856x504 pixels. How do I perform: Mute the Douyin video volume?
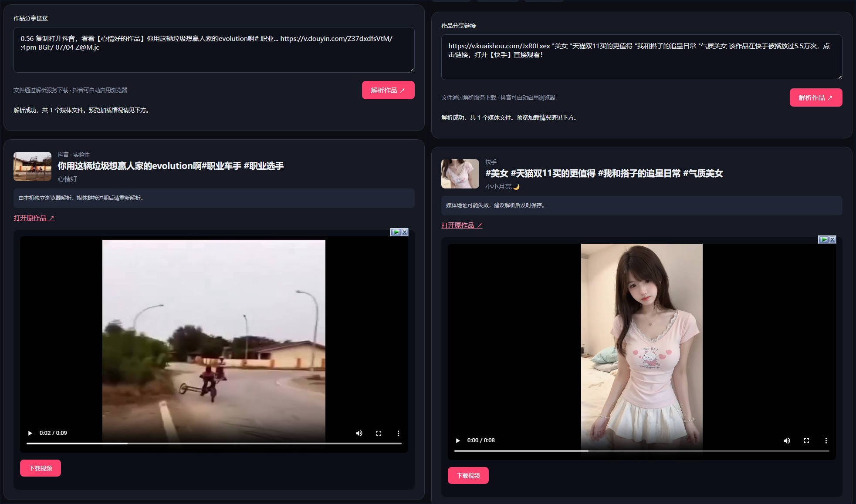click(x=359, y=433)
